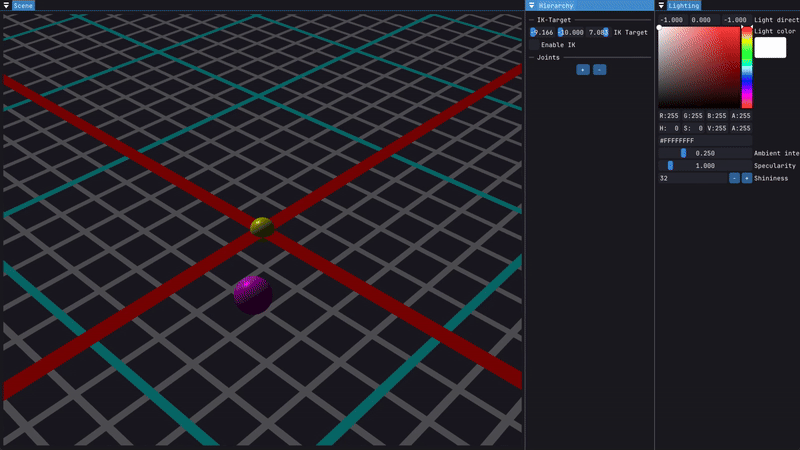Click the Shininess value field showing 32
The width and height of the screenshot is (800, 450).
692,178
